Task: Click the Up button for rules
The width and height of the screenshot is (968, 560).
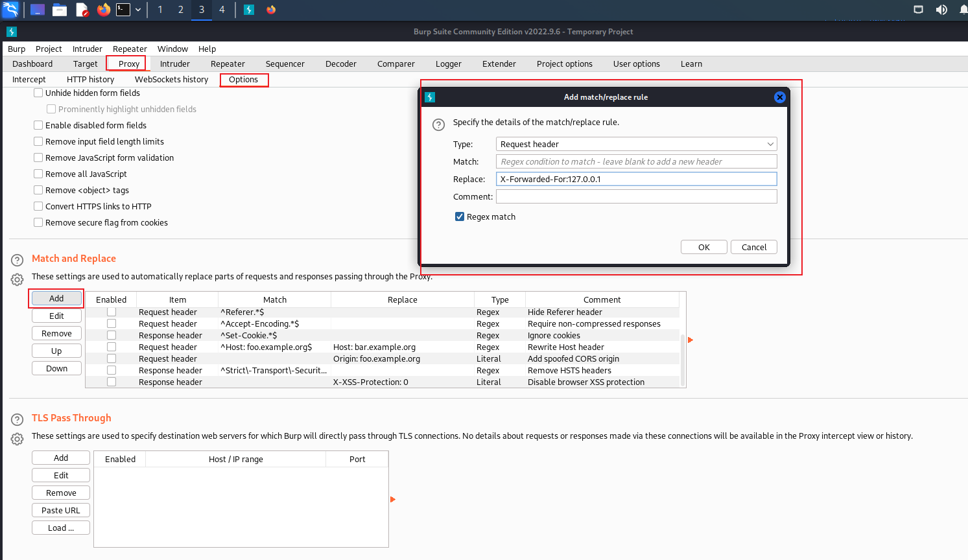Action: pyautogui.click(x=56, y=351)
